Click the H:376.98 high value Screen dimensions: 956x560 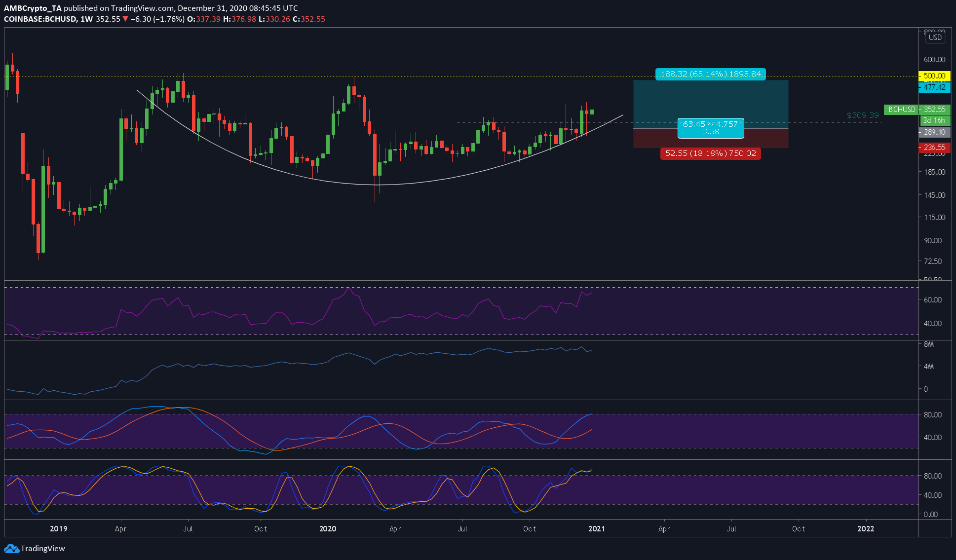coord(240,19)
